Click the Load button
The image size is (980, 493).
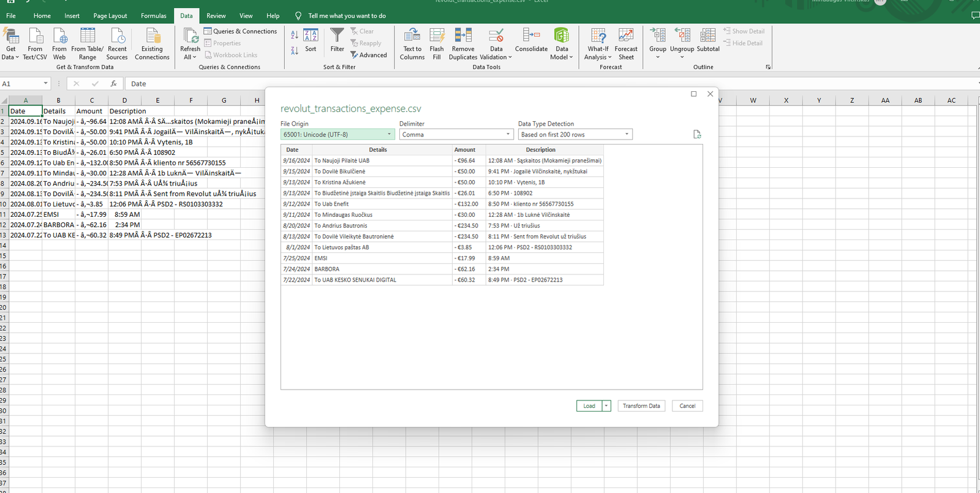tap(589, 406)
